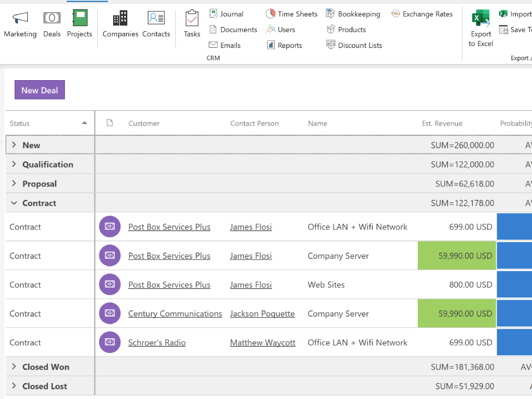Click the Save Template table icon

click(x=503, y=30)
